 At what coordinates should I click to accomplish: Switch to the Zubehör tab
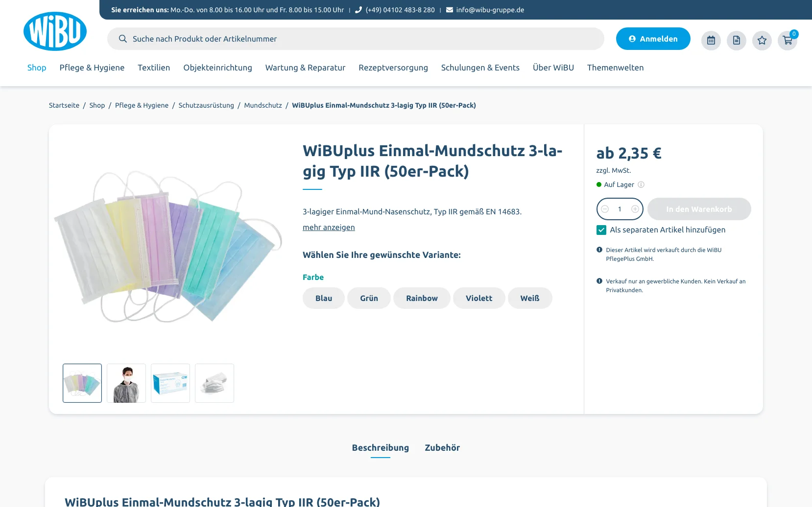coord(442,447)
